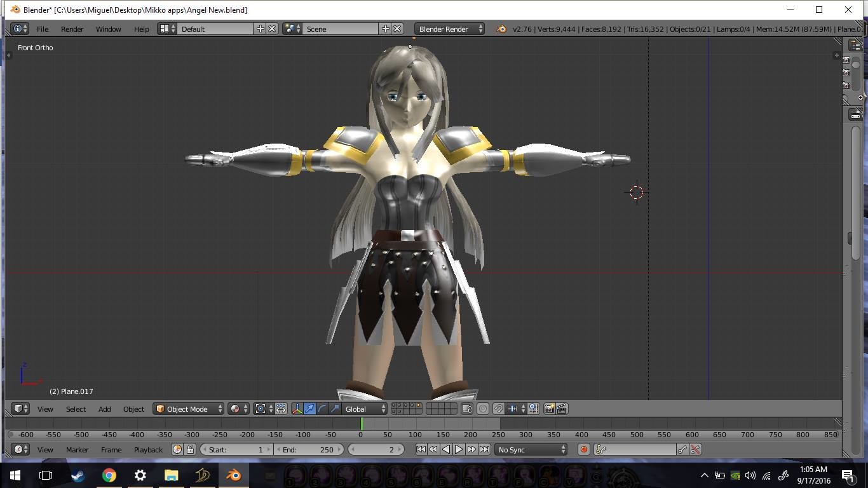Click the snap during transform magnet icon
This screenshot has width=868, height=488.
click(499, 409)
